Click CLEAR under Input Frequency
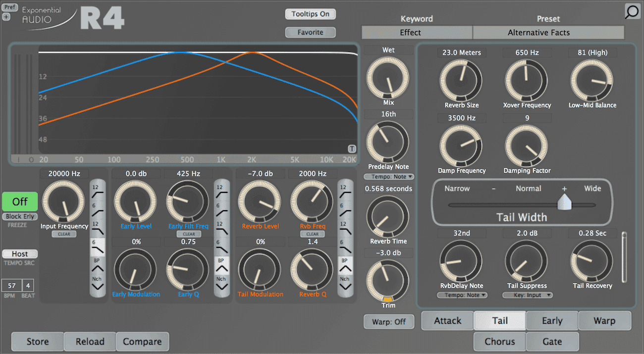The height and width of the screenshot is (354, 644). pos(64,234)
